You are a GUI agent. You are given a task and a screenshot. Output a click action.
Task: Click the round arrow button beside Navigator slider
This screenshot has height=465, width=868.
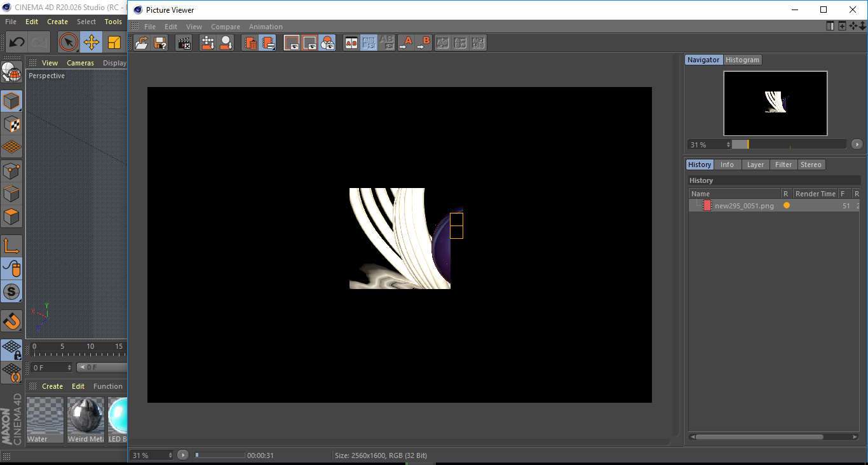[x=857, y=144]
